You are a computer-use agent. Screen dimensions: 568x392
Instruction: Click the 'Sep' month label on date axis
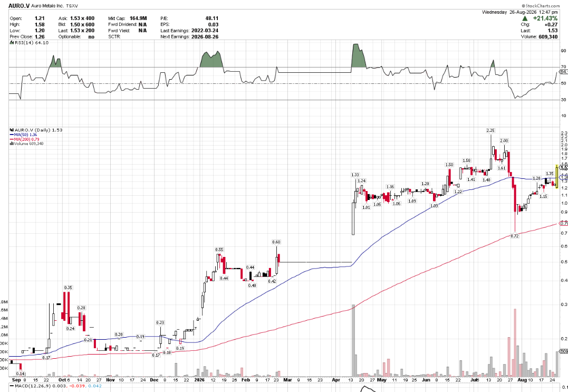[x=16, y=380]
